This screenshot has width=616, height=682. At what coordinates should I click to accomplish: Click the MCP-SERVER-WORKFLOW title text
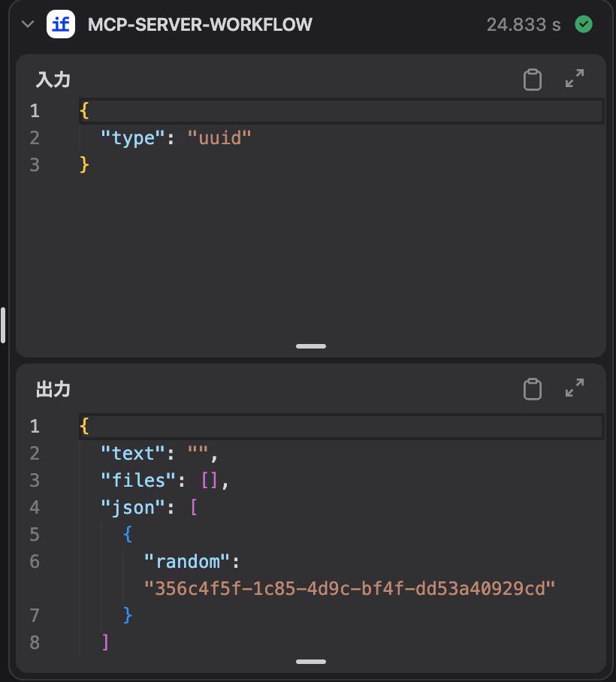click(200, 24)
